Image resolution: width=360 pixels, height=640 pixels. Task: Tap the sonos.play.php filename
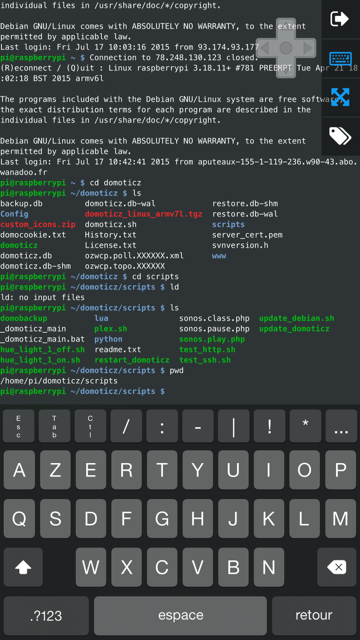(212, 339)
